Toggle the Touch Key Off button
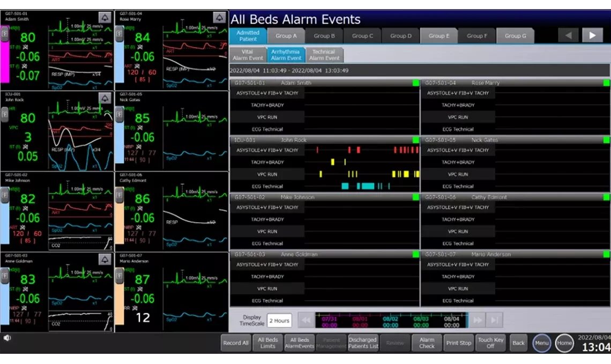 [490, 343]
